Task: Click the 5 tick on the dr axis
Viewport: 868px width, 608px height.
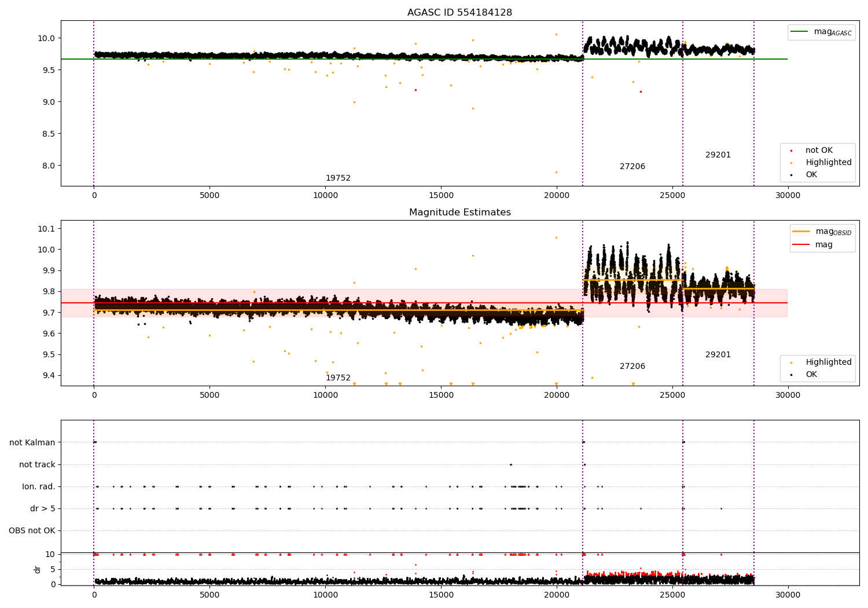Action: [x=53, y=569]
